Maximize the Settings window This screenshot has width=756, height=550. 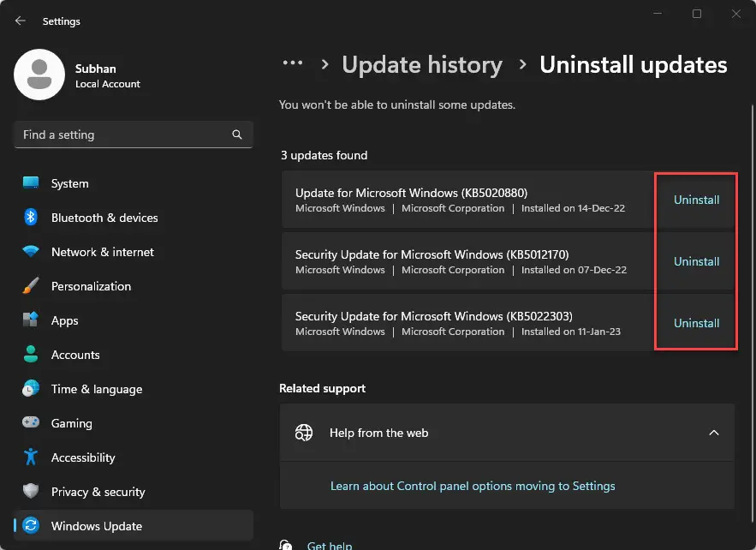point(697,14)
